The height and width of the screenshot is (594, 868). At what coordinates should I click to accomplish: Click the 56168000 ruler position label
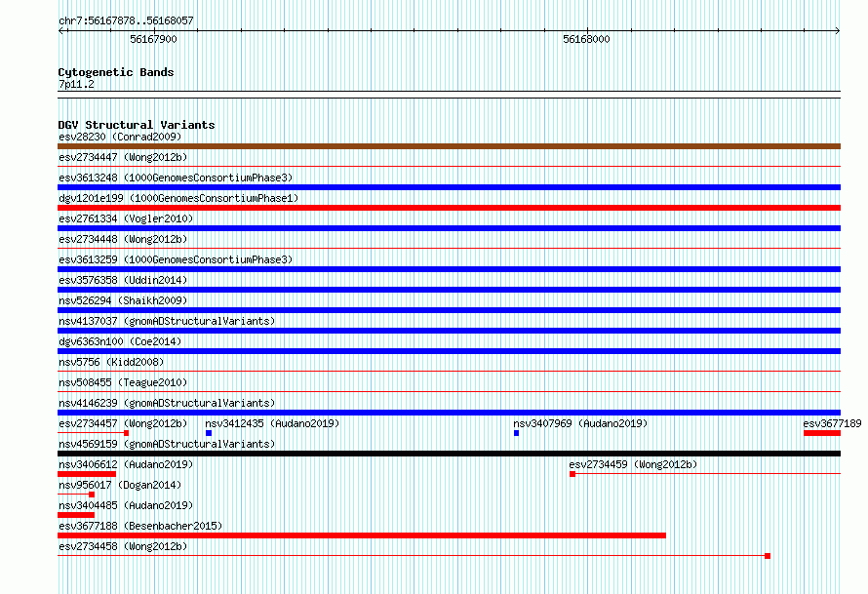586,39
